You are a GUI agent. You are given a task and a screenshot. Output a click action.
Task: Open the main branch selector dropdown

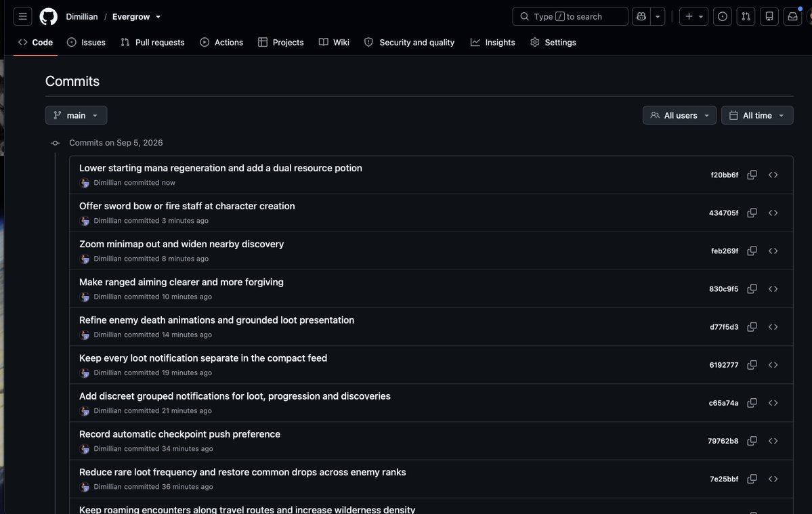pos(76,115)
